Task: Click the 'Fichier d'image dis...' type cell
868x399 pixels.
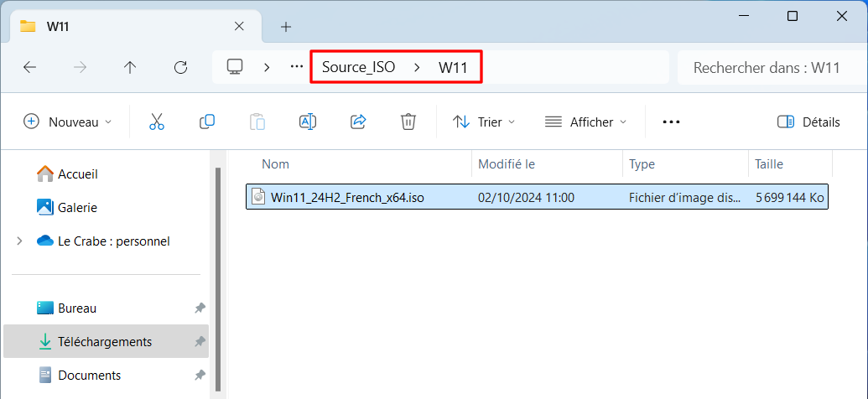Action: point(684,198)
